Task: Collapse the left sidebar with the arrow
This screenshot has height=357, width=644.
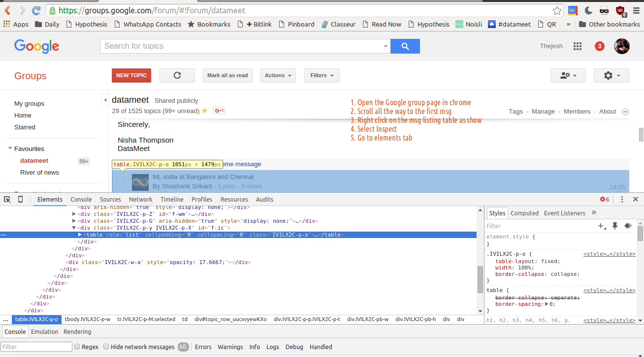Action: pyautogui.click(x=105, y=100)
